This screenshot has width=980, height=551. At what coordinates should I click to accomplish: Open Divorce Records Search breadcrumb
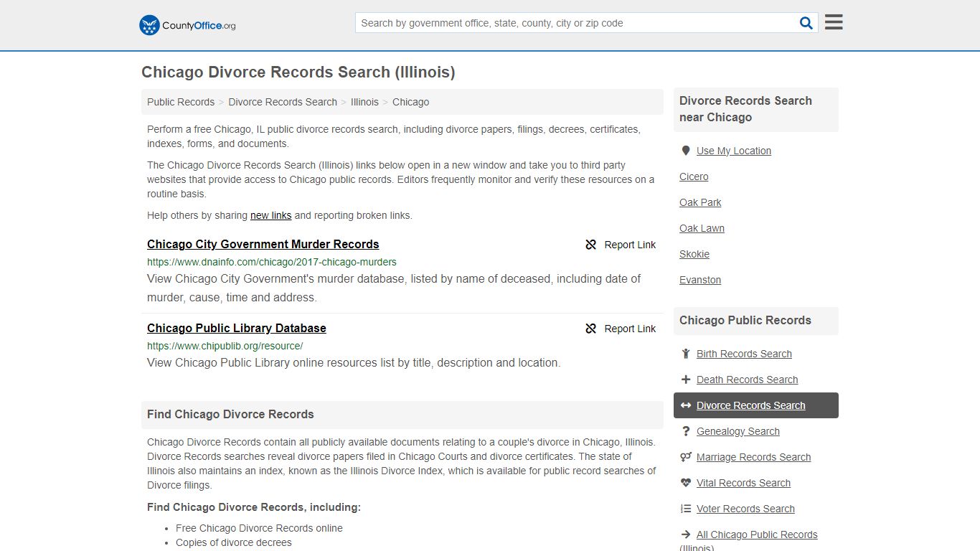tap(283, 102)
